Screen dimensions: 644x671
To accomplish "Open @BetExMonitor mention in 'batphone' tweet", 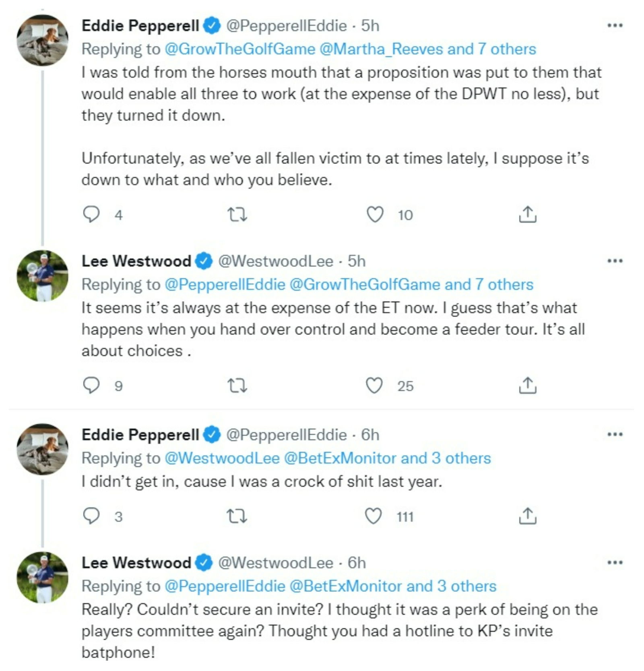I will pos(346,586).
